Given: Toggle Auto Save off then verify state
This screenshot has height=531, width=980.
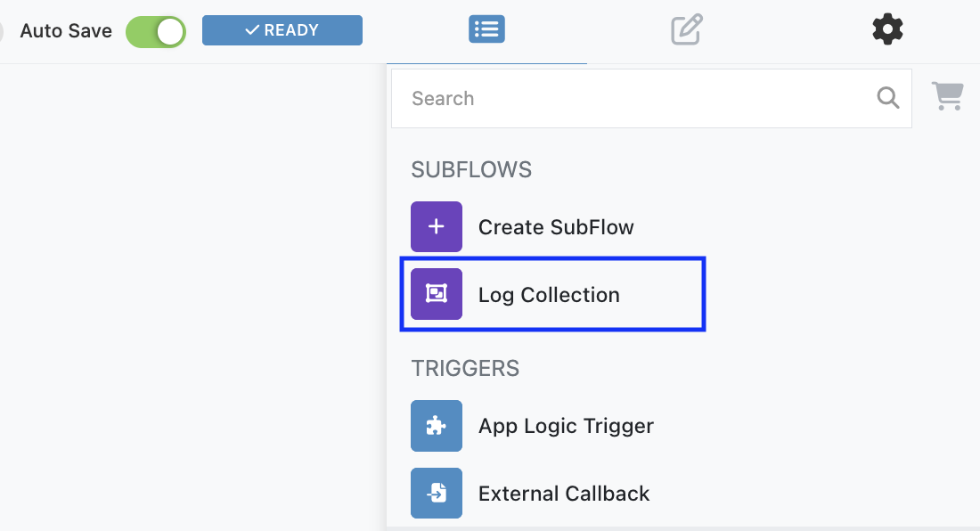Looking at the screenshot, I should pyautogui.click(x=155, y=31).
